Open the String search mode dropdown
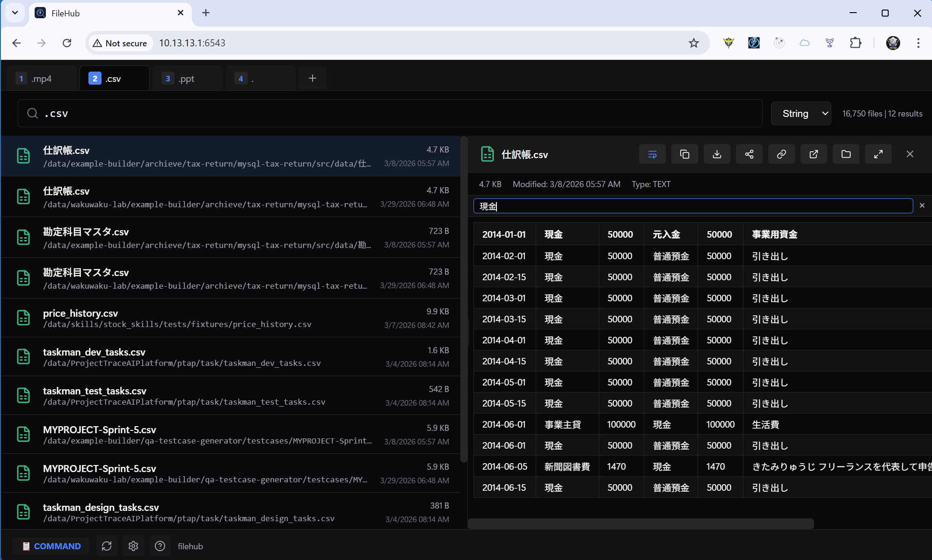Image resolution: width=932 pixels, height=560 pixels. [x=801, y=113]
